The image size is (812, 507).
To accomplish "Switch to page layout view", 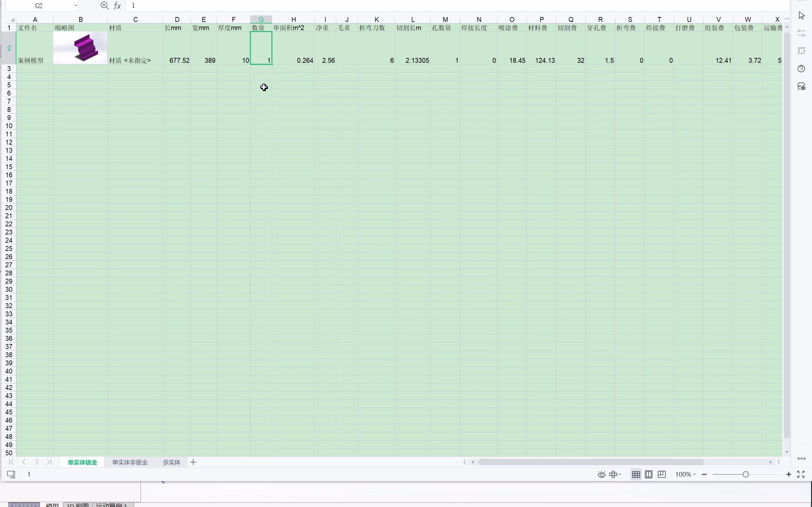I will click(x=649, y=474).
